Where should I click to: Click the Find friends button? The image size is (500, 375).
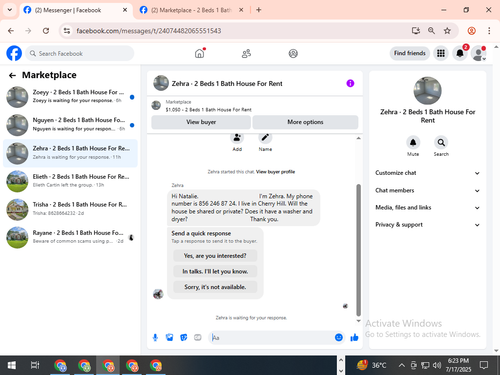click(410, 53)
